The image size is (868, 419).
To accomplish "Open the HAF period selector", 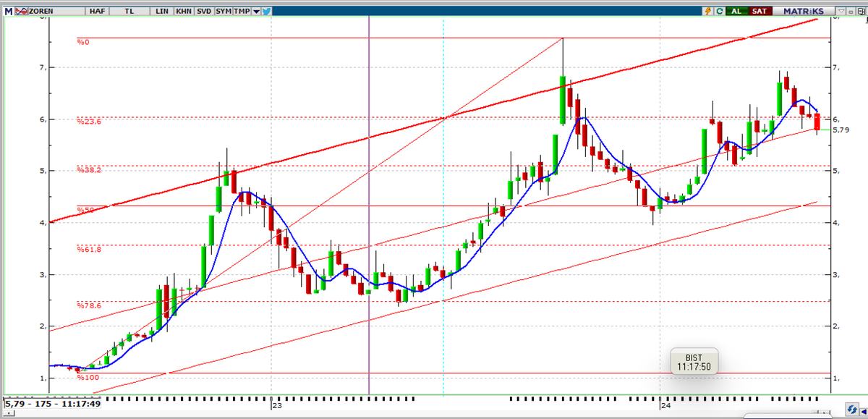I will click(98, 11).
